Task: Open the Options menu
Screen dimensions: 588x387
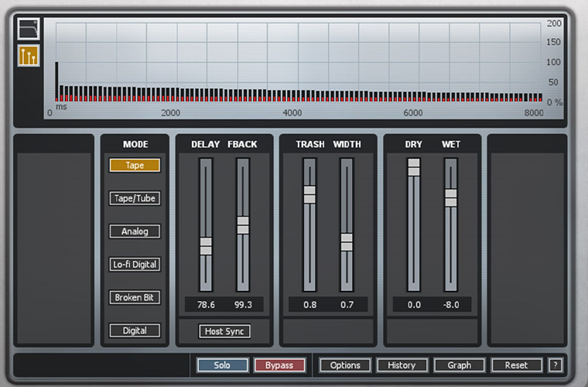Action: 345,365
